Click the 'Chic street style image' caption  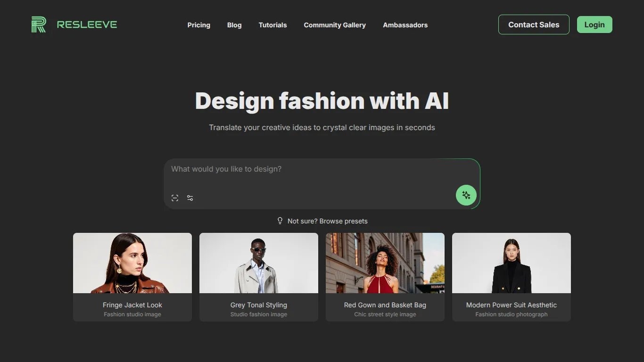click(x=385, y=314)
